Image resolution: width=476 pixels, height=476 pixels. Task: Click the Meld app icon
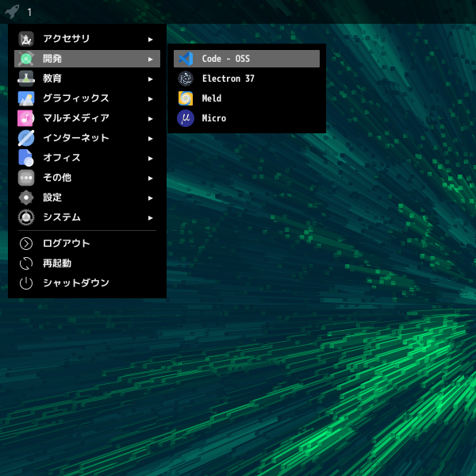186,98
